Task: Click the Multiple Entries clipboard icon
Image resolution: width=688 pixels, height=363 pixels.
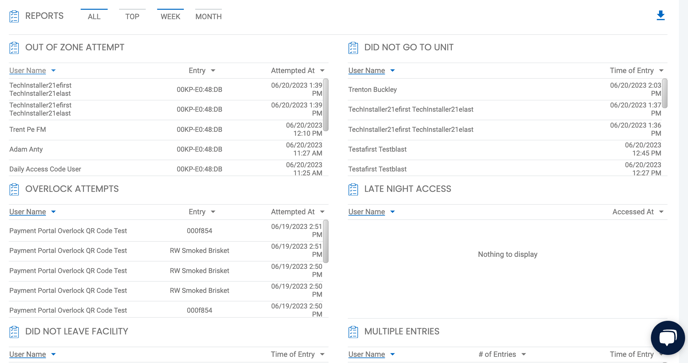Action: tap(353, 332)
